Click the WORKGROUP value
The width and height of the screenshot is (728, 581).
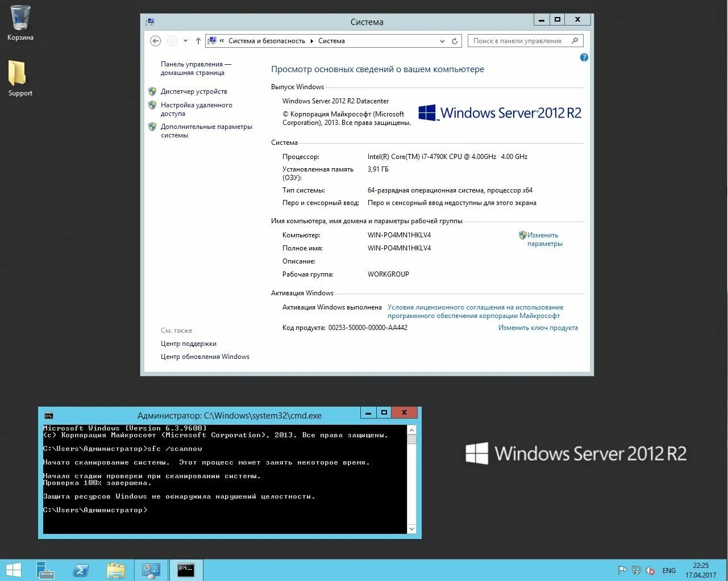coord(388,274)
